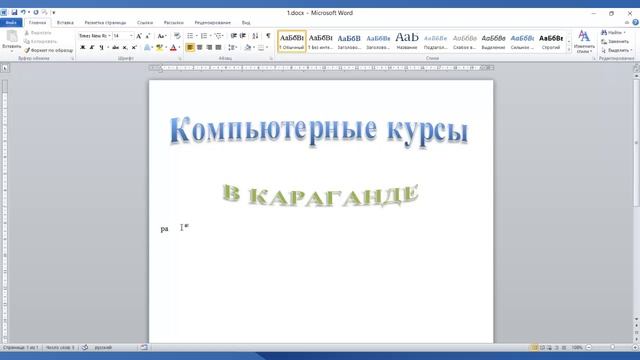This screenshot has height=360, width=640.
Task: Click the Copy (Копировать) command
Action: 40,41
